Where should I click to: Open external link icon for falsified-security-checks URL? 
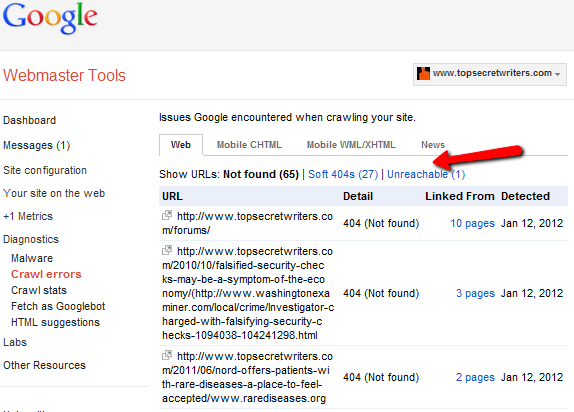pyautogui.click(x=167, y=250)
